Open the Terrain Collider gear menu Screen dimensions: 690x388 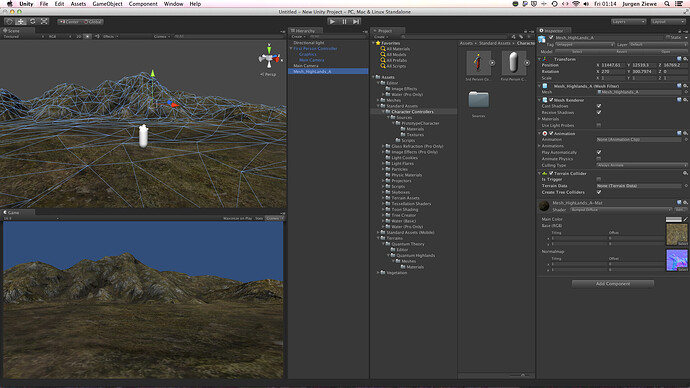(x=685, y=173)
